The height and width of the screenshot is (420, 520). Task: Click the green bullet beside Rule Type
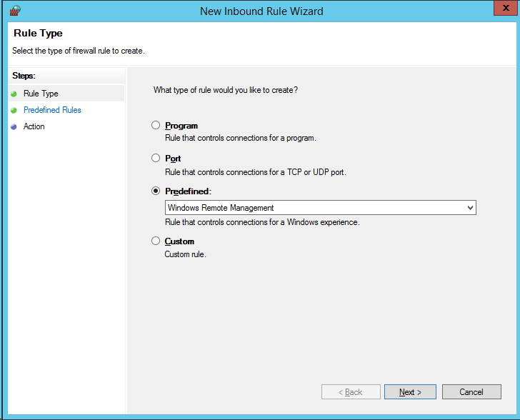pyautogui.click(x=14, y=94)
